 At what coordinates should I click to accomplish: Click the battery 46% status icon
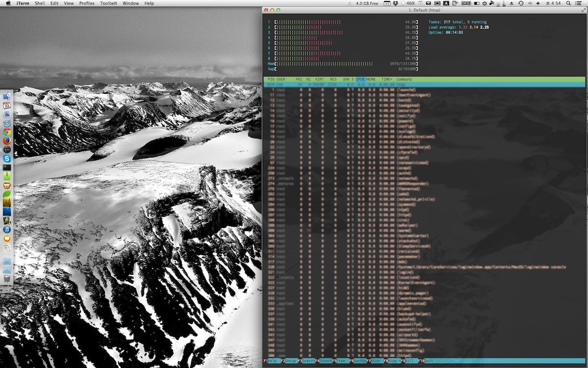pos(409,3)
